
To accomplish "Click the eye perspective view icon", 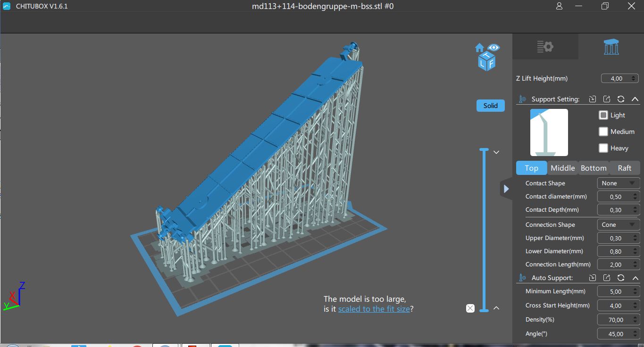I will tap(493, 47).
